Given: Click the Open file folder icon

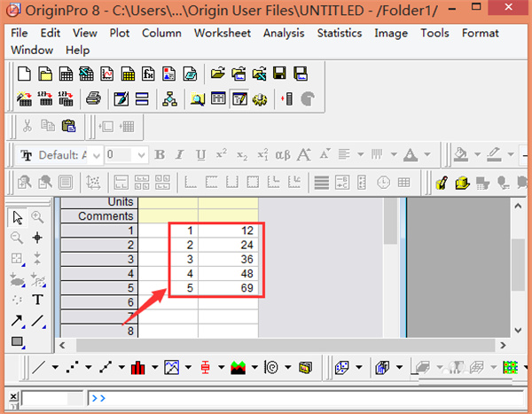Looking at the screenshot, I should click(x=216, y=73).
